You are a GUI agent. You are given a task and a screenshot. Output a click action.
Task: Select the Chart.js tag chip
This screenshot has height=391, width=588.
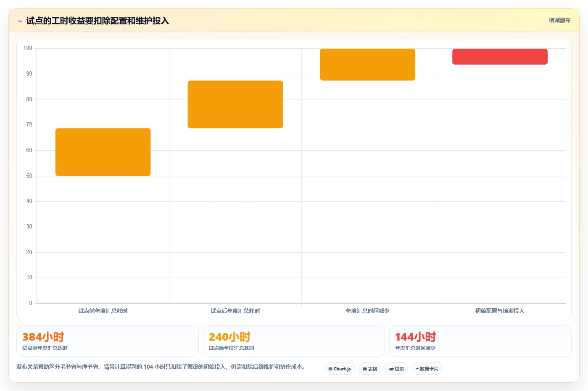(x=340, y=369)
